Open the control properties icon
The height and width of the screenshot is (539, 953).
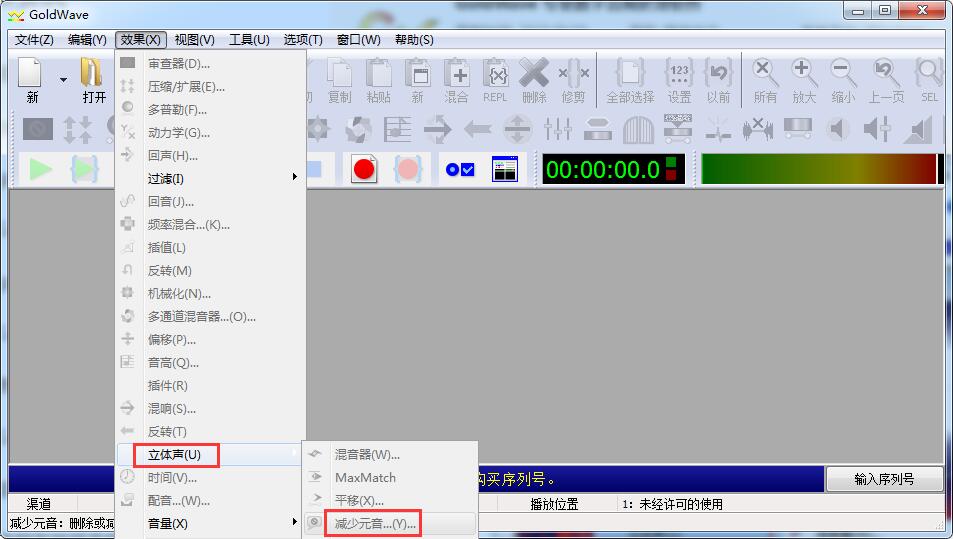coord(459,169)
